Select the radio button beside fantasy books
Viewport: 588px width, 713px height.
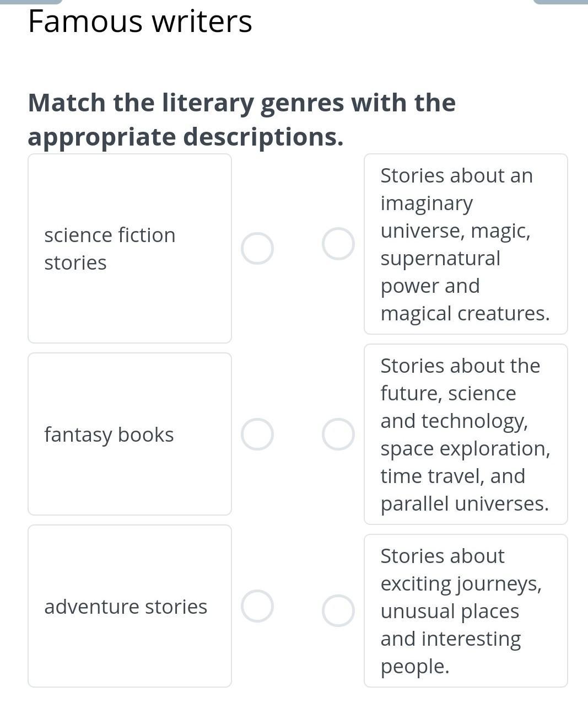click(x=257, y=434)
